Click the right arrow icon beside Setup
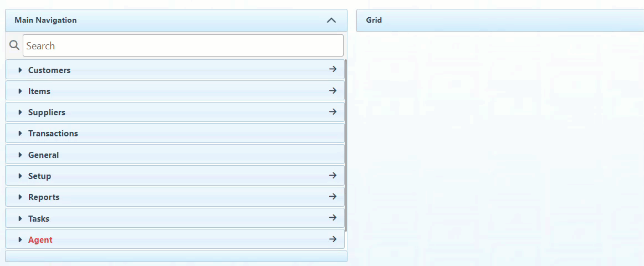 [333, 175]
